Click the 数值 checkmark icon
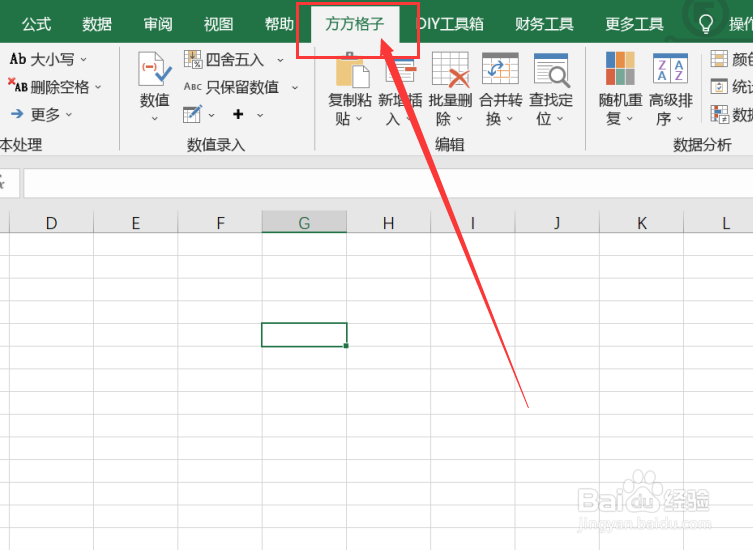753x550 pixels. point(155,70)
